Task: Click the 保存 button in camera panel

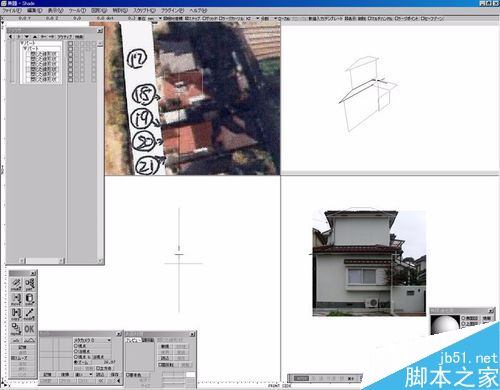Action: (114, 375)
